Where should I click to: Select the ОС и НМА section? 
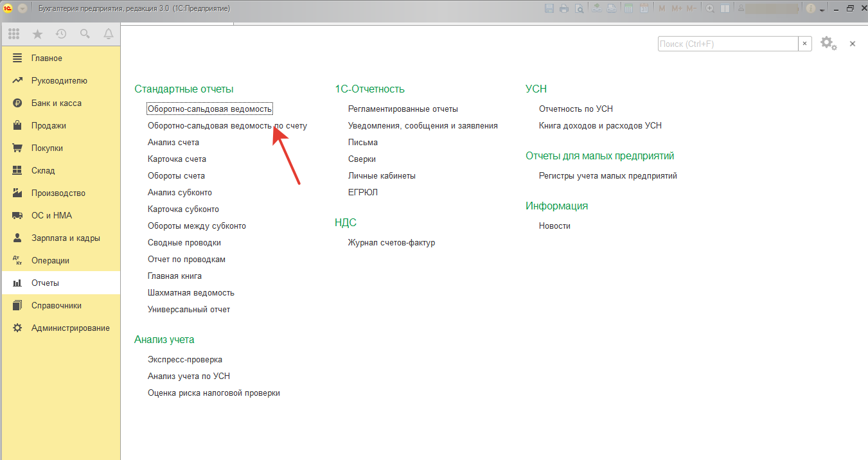60,215
